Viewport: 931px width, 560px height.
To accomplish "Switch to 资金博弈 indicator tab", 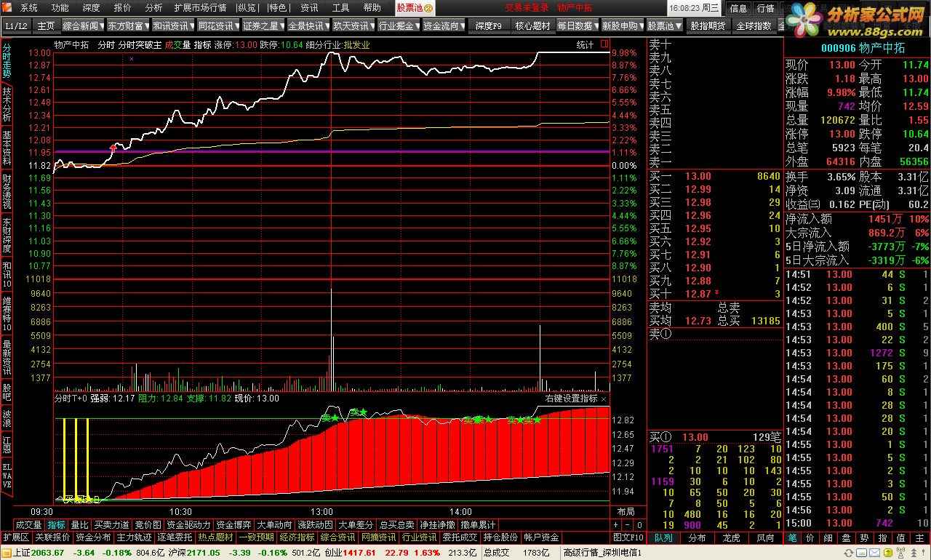I will [234, 524].
